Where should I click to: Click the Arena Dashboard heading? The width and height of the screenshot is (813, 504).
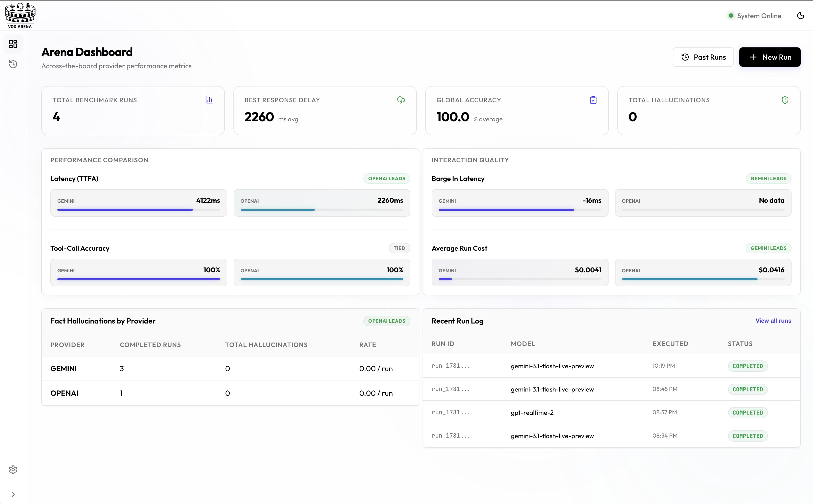(x=87, y=52)
